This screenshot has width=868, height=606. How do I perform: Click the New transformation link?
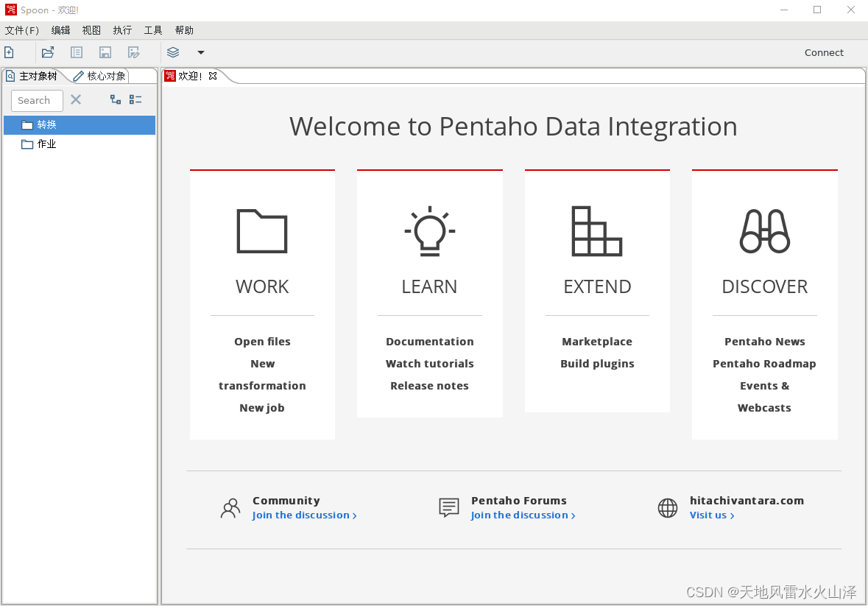click(x=262, y=375)
